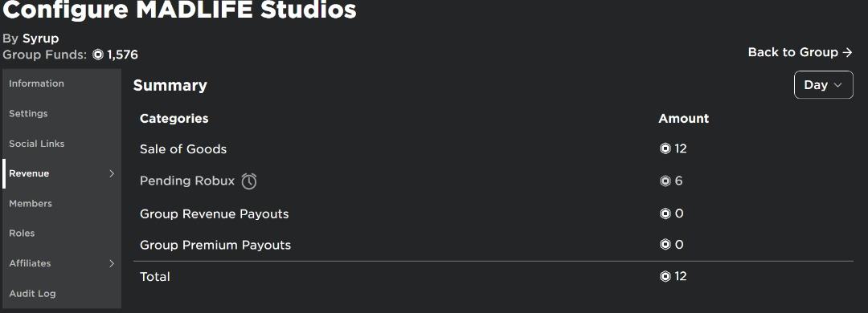Viewport: 868px width, 313px height.
Task: Click the Robux icon in Pending Robux row
Action: pos(665,181)
